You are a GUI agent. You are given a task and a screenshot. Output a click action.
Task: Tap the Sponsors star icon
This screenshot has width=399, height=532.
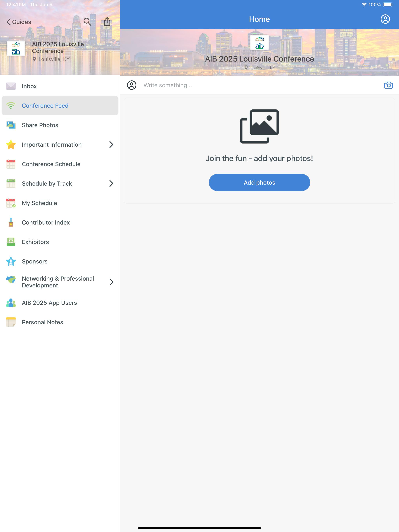click(11, 262)
